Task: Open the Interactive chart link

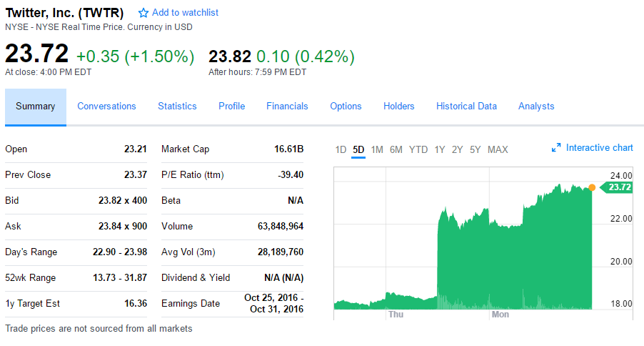Action: tap(599, 148)
